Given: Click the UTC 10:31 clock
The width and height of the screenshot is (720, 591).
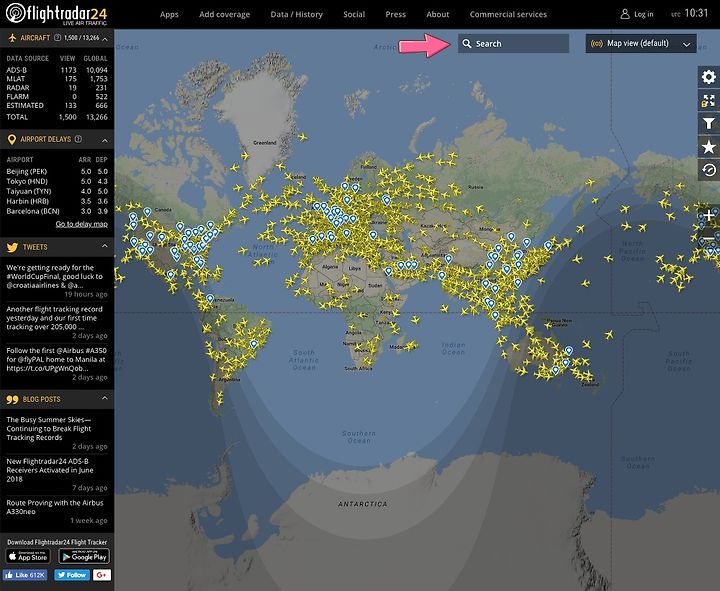Looking at the screenshot, I should [x=690, y=13].
